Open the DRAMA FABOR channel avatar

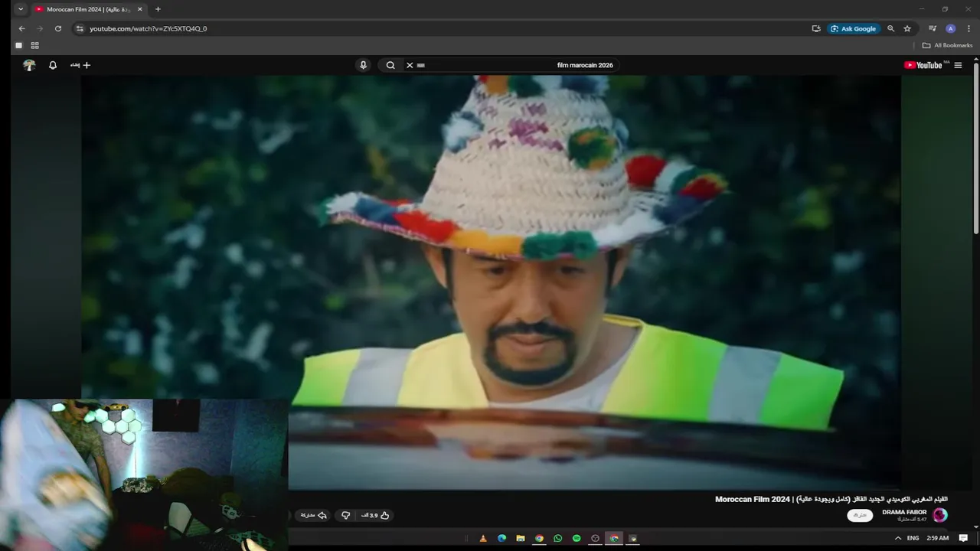(940, 515)
